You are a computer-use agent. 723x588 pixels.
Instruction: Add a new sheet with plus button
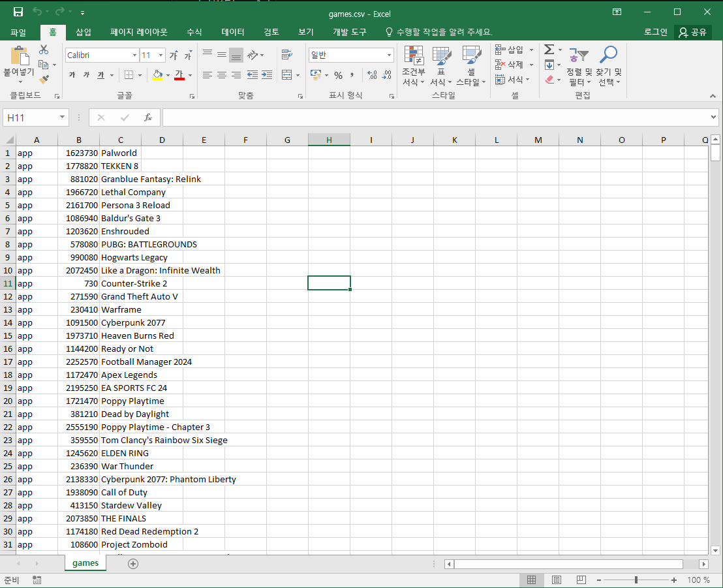133,564
